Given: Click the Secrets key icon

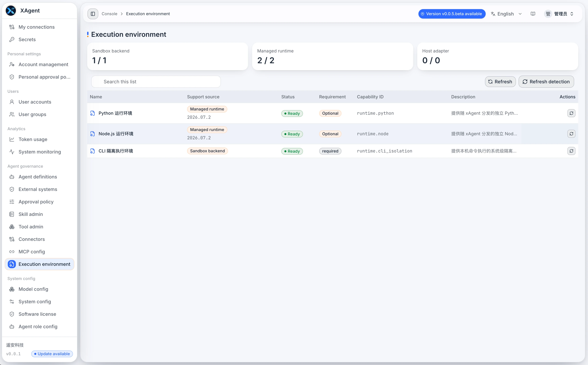Looking at the screenshot, I should tap(12, 40).
